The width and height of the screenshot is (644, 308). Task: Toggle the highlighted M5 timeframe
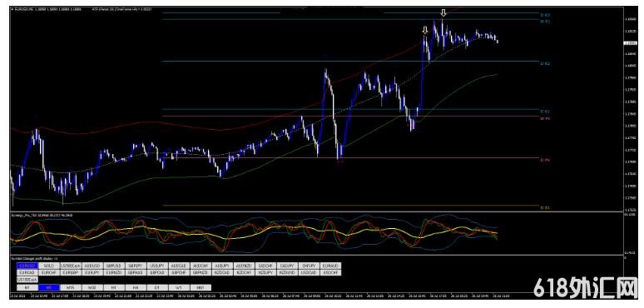point(49,287)
